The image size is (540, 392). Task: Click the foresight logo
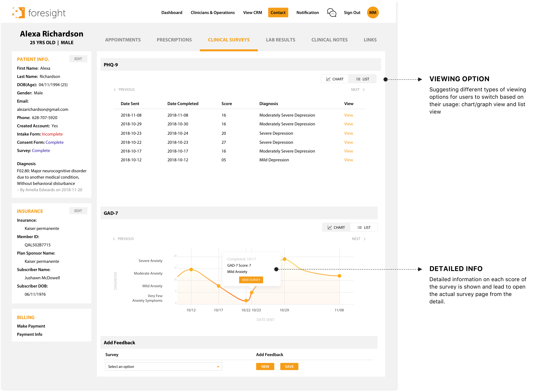click(x=39, y=13)
